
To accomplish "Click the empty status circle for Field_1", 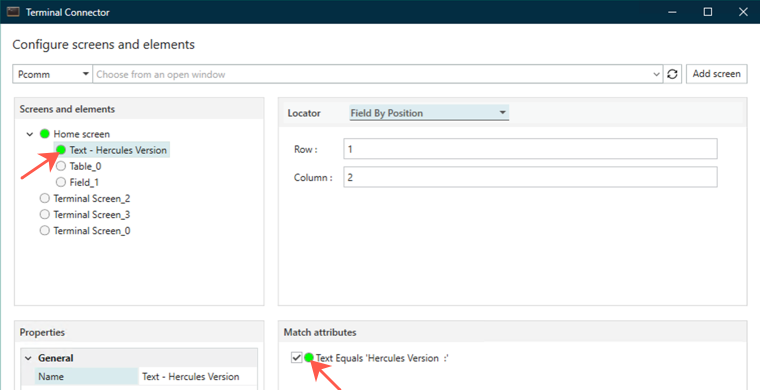I will 61,182.
